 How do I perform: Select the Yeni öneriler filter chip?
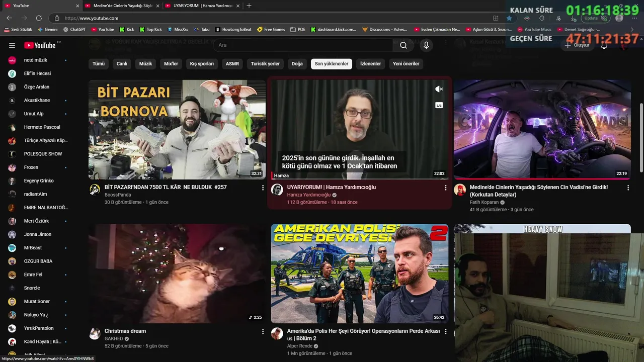tap(406, 64)
